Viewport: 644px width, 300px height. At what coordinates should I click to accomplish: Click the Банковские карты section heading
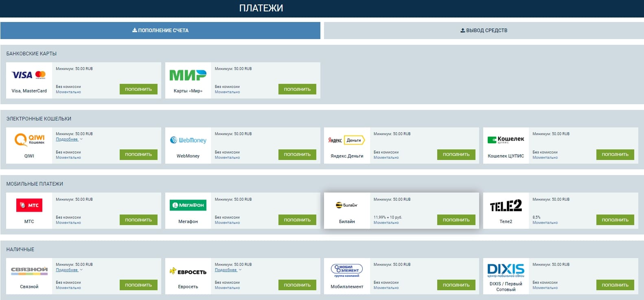[31, 53]
